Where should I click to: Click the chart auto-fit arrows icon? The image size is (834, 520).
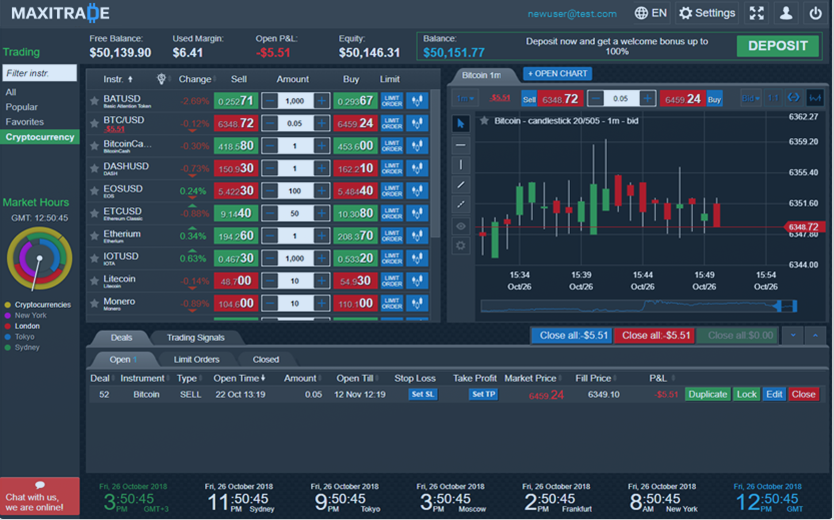(794, 98)
